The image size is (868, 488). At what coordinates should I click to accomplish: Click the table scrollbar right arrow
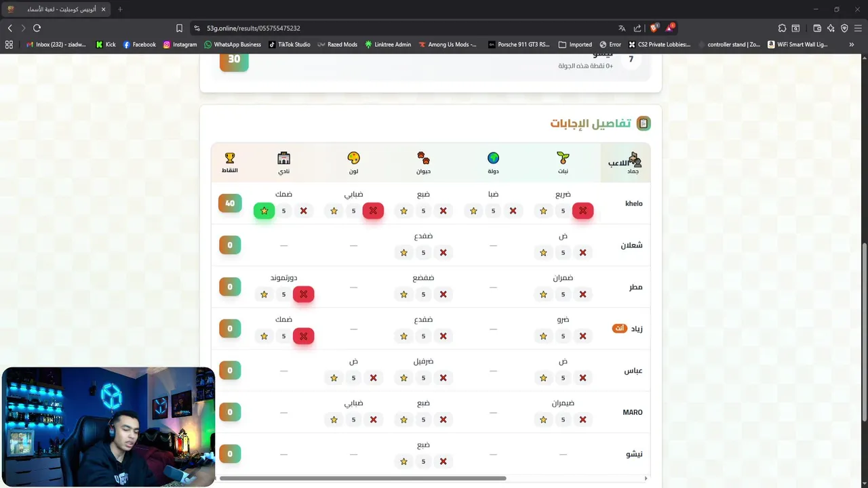click(646, 479)
